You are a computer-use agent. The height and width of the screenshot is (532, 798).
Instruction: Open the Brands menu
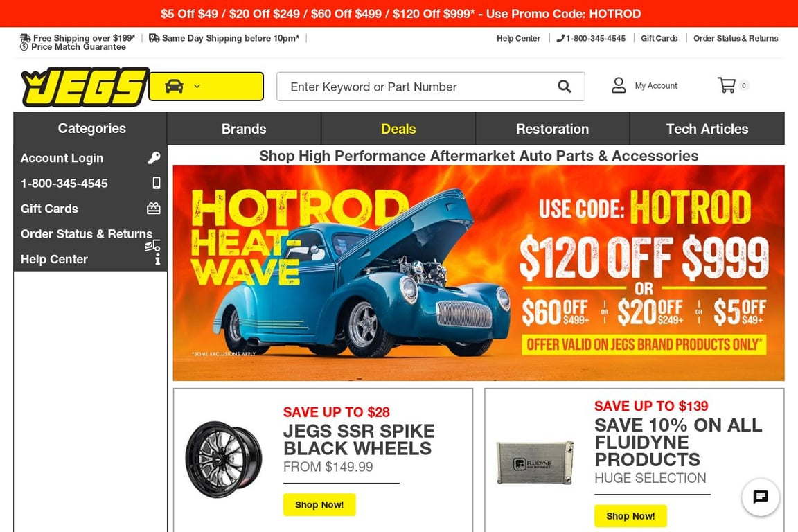tap(244, 129)
